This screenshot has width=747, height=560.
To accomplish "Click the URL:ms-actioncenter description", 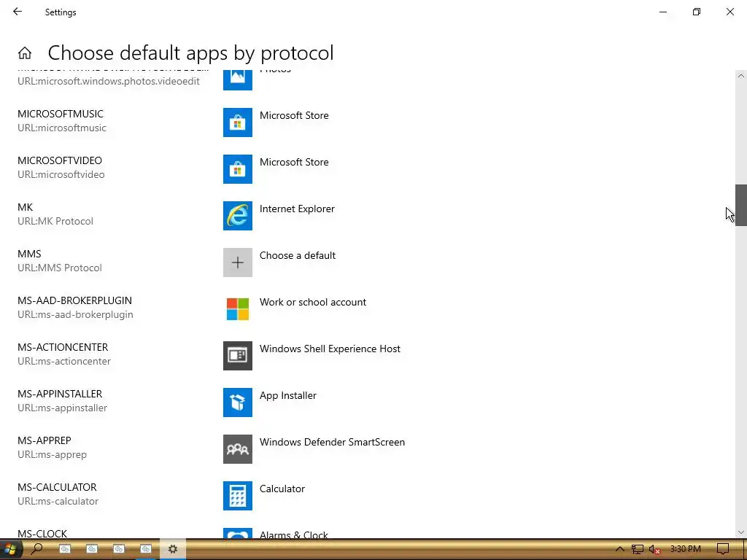I will click(64, 361).
